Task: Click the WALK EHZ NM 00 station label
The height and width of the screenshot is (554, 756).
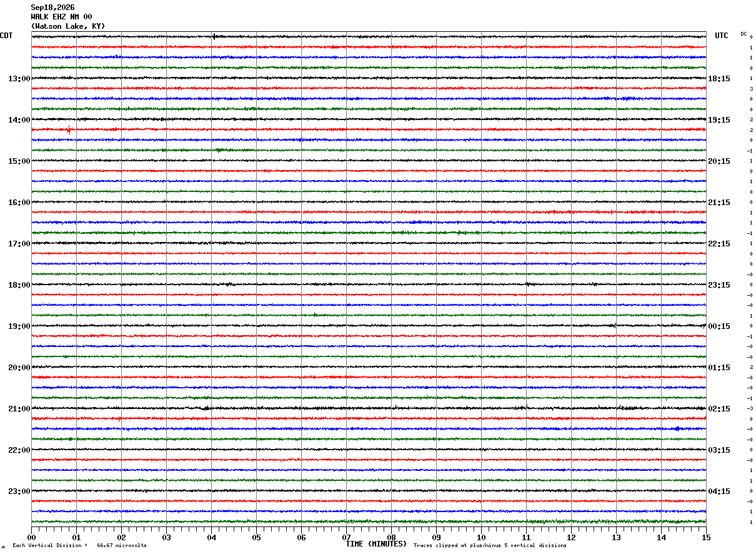Action: tap(61, 17)
